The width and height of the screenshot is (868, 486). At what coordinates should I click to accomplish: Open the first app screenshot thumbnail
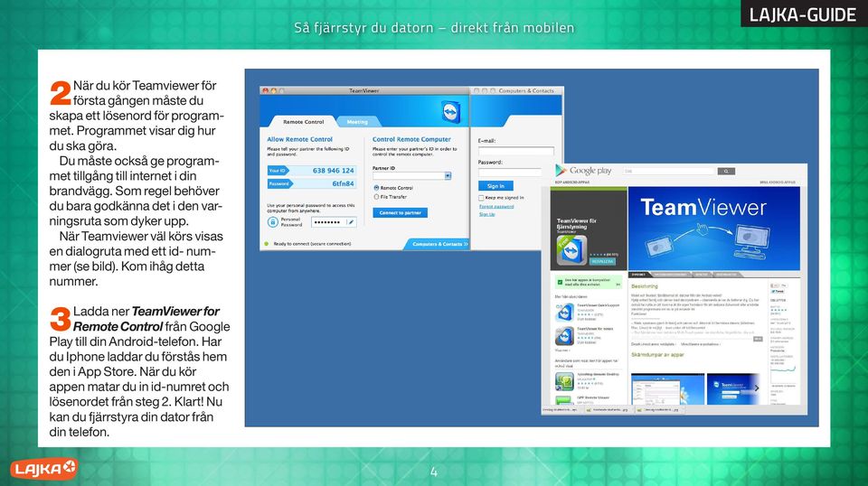point(667,389)
